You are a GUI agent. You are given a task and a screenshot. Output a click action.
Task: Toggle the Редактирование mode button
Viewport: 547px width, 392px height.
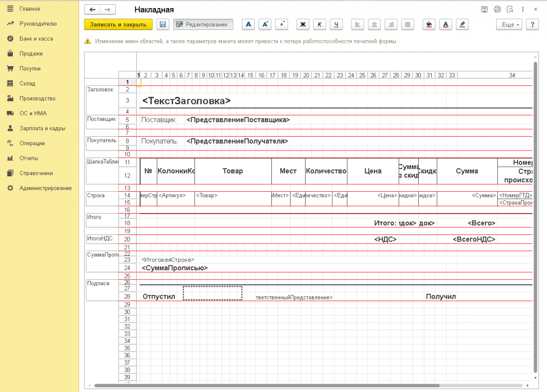click(204, 25)
